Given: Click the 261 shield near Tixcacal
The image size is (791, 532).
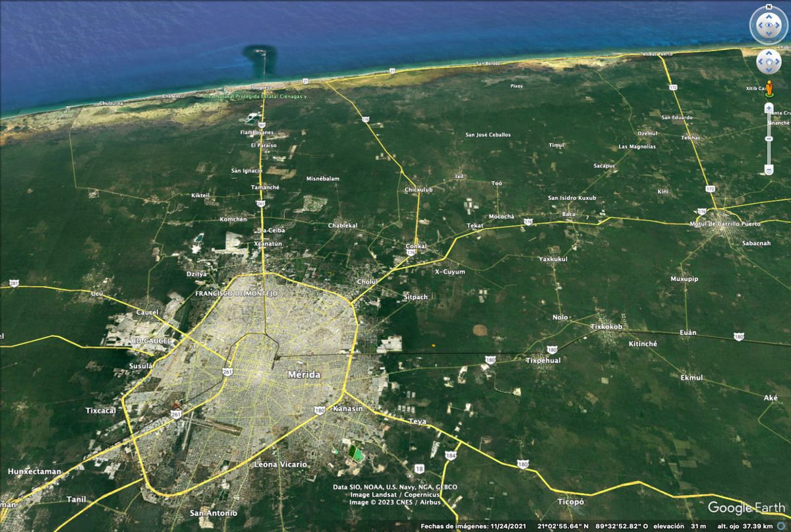Looking at the screenshot, I should click(176, 415).
